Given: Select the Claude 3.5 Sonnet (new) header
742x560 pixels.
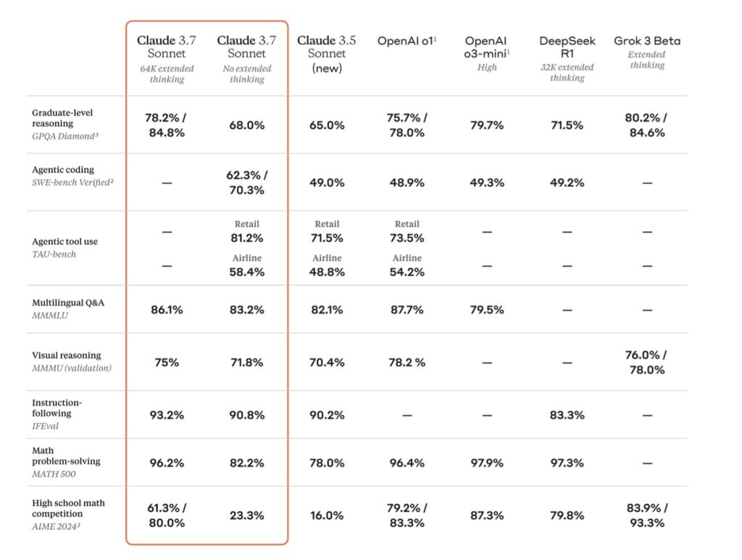Looking at the screenshot, I should point(327,54).
